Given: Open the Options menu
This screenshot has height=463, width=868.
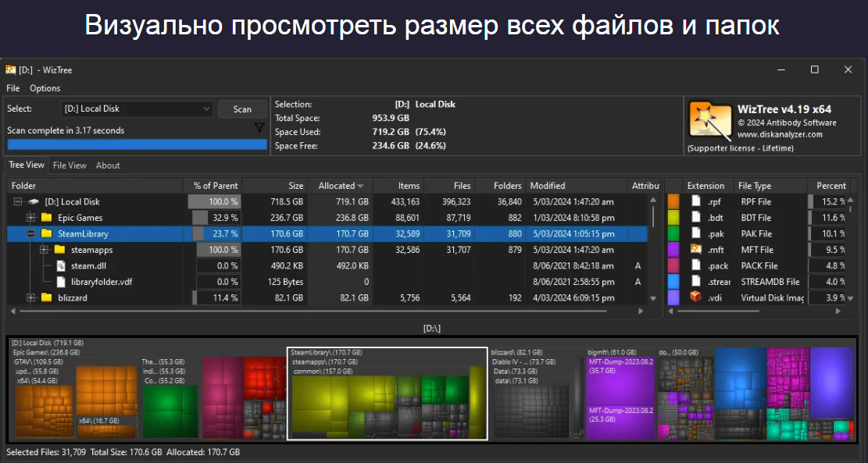Looking at the screenshot, I should (45, 88).
